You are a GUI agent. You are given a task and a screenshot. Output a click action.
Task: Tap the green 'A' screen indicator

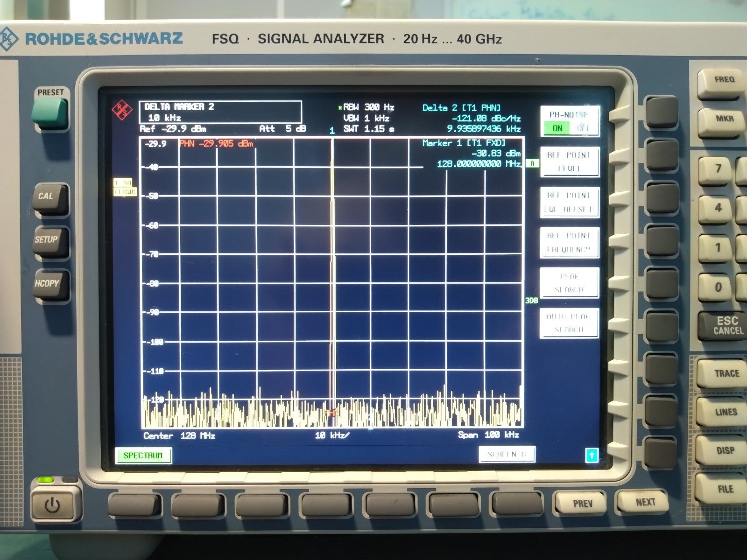(532, 163)
